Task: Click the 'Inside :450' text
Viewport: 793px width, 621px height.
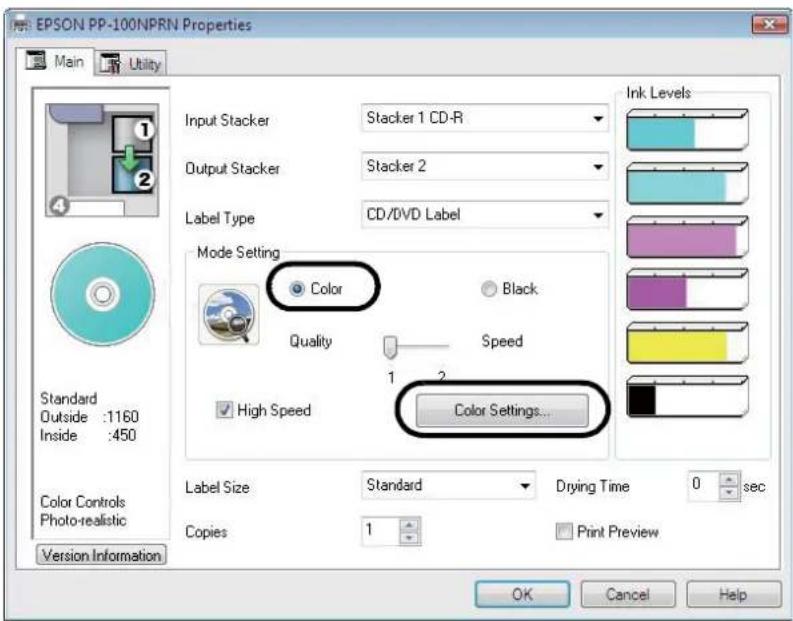Action: tap(87, 435)
